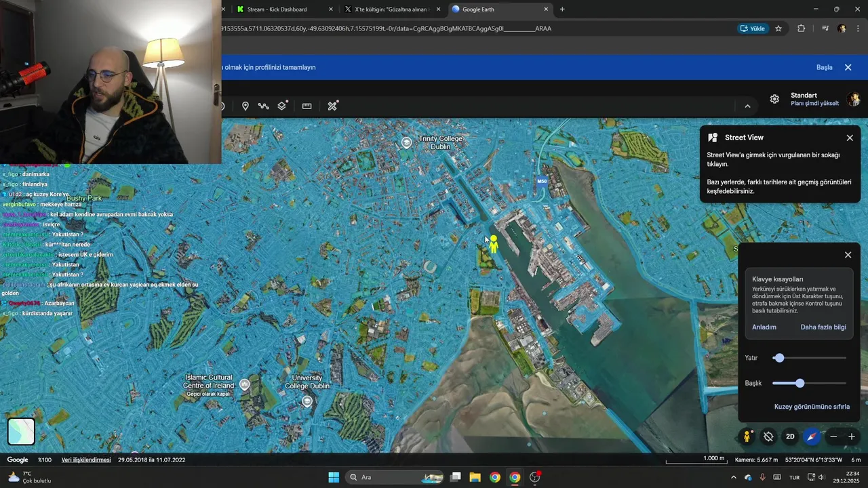Click the map style thumbnail
This screenshot has height=488, width=868.
pyautogui.click(x=21, y=431)
